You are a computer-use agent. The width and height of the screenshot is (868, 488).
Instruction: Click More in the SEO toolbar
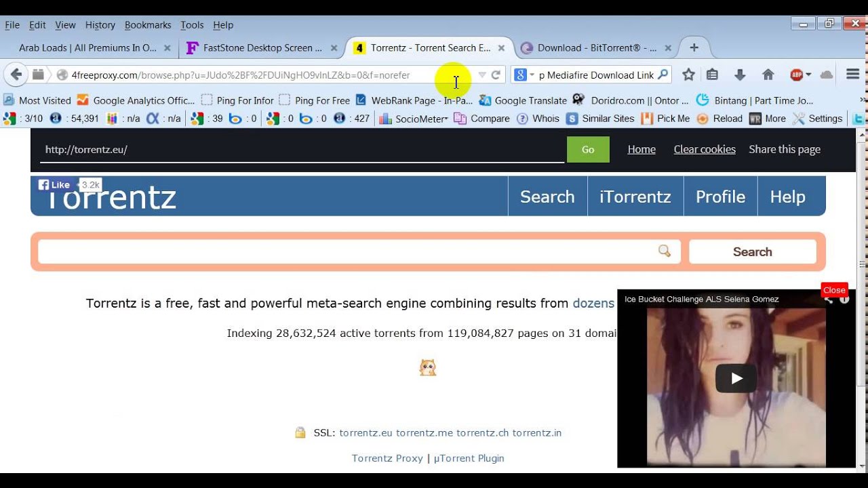(x=768, y=118)
